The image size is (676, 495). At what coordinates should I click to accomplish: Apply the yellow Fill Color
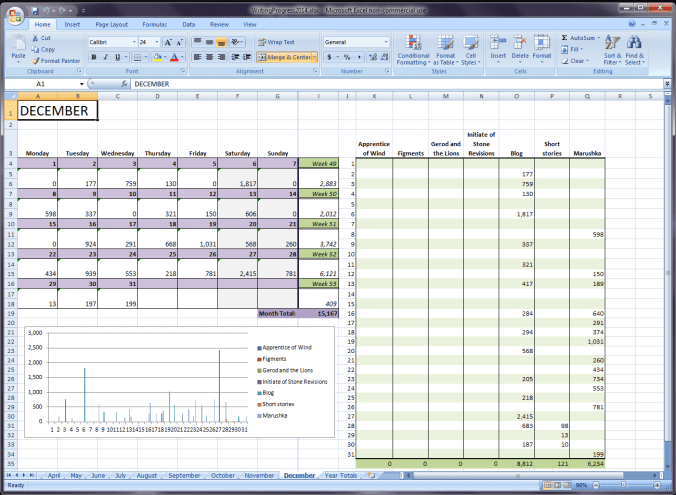point(157,57)
